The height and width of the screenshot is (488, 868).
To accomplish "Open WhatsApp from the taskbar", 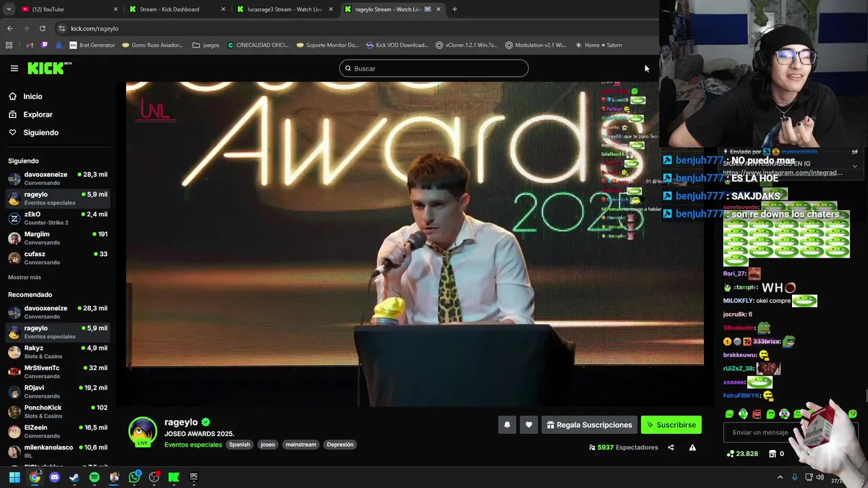I will pos(134,477).
